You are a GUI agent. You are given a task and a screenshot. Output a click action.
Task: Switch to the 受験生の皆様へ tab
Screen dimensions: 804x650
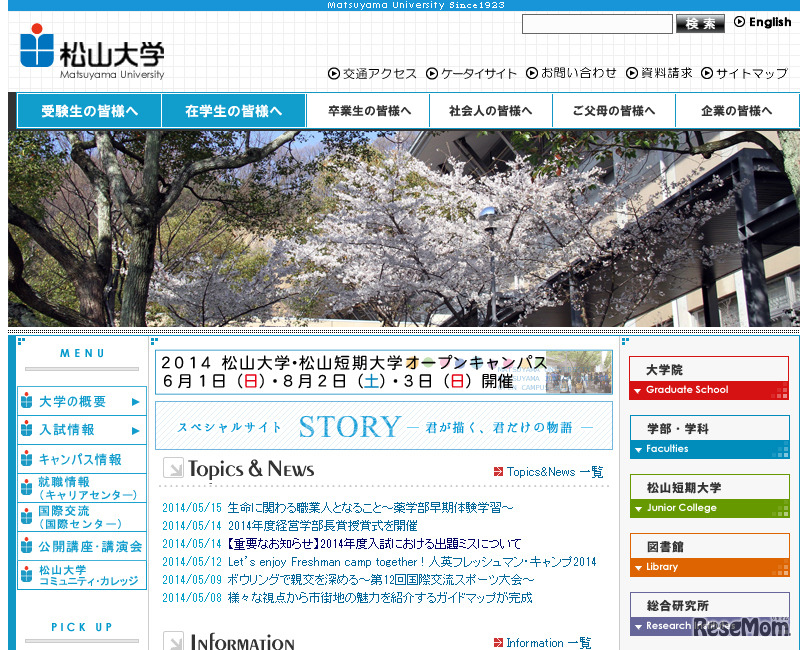click(88, 111)
